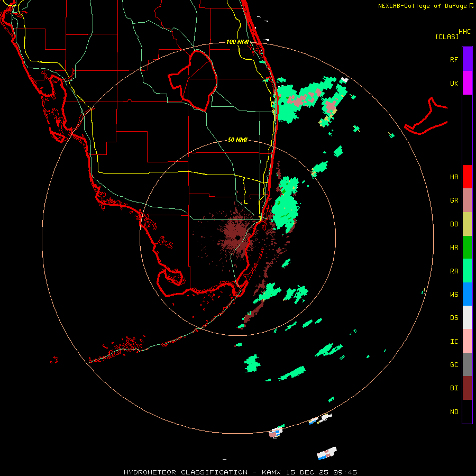Viewport: 476px width, 476px height.
Task: Click the brown BI legend swatch
Action: pos(467,388)
